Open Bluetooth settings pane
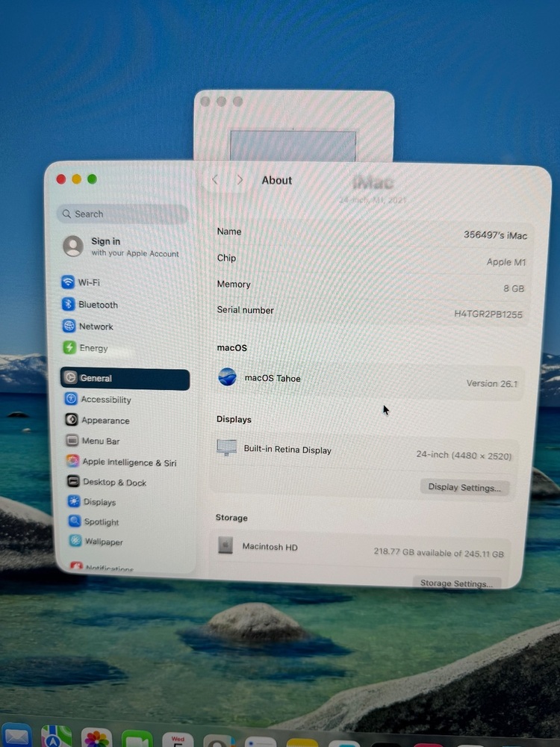This screenshot has height=747, width=560. tap(97, 305)
